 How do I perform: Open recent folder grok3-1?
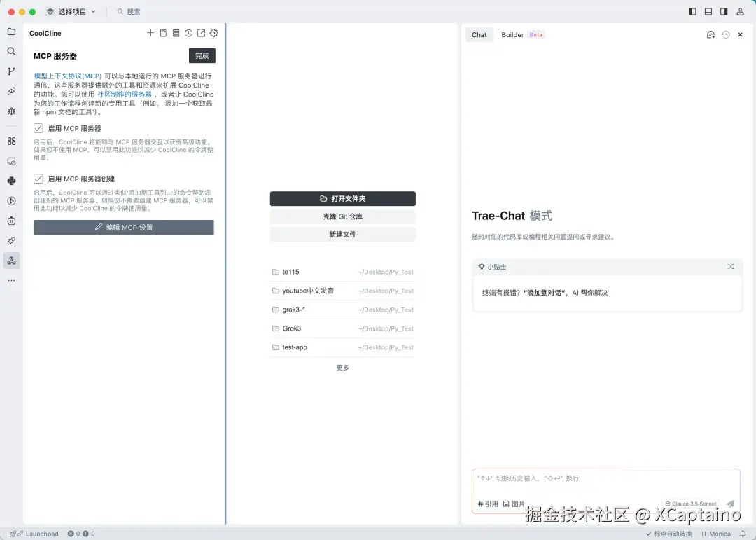pos(343,310)
